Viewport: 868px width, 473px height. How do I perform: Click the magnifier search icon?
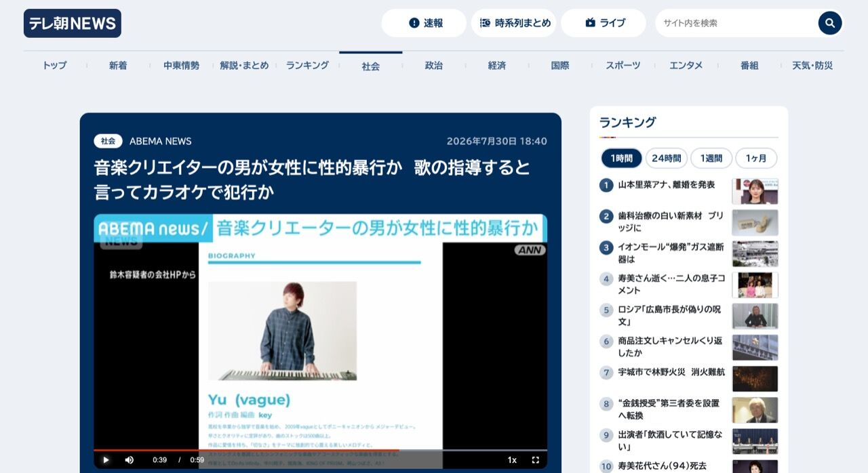click(x=830, y=23)
